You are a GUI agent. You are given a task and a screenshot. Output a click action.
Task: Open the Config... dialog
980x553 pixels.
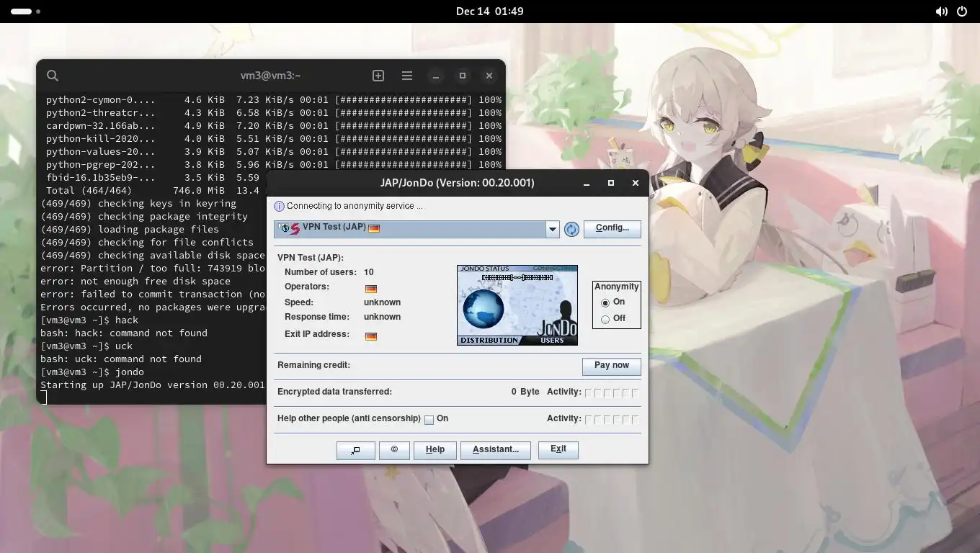click(612, 228)
